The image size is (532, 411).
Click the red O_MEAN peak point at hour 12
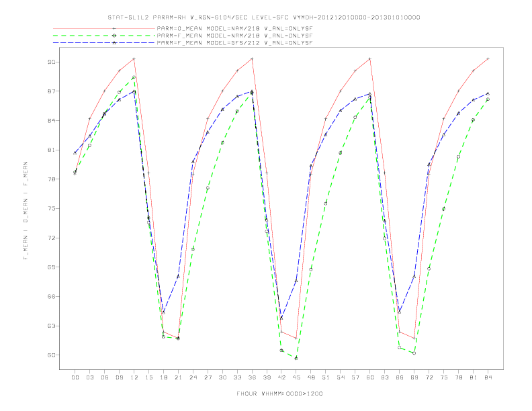pos(134,59)
